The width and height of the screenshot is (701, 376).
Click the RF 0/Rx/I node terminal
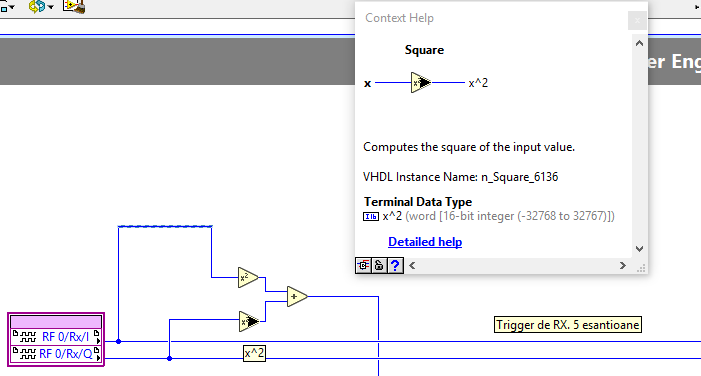[x=56, y=337]
